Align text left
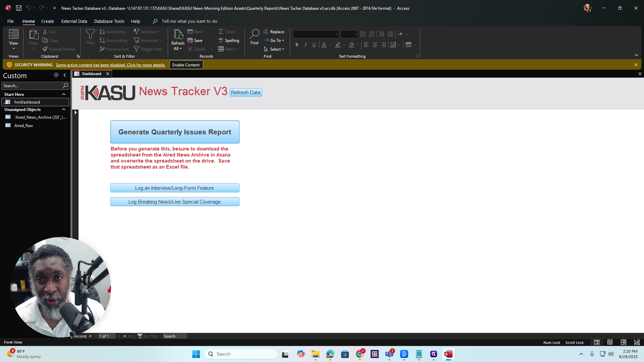This screenshot has height=362, width=644. coord(366,45)
